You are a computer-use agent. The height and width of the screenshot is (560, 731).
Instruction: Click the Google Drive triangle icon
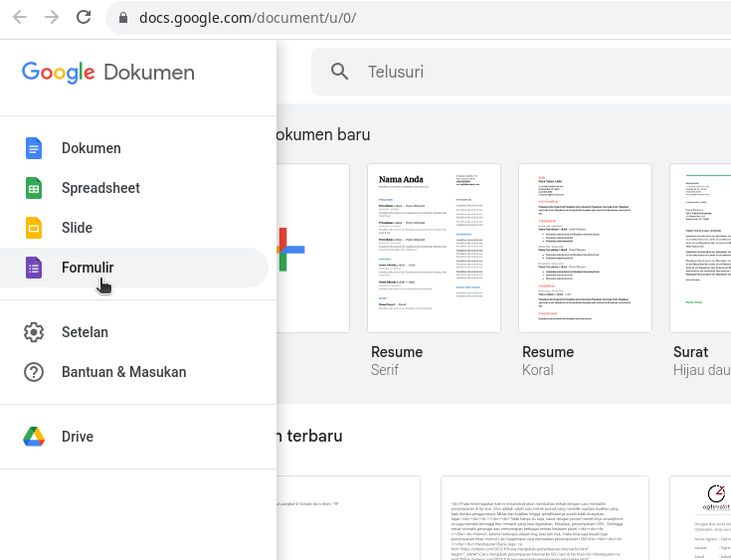click(34, 437)
